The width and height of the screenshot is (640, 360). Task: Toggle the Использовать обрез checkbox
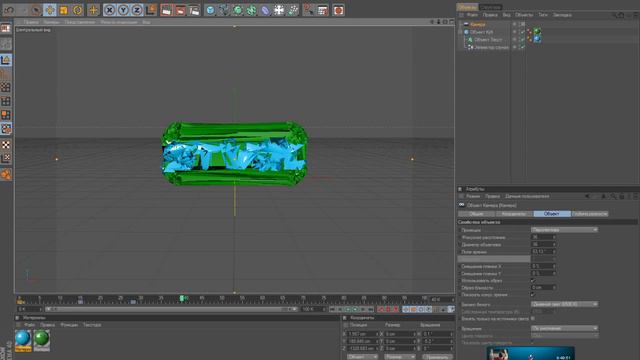tap(533, 281)
